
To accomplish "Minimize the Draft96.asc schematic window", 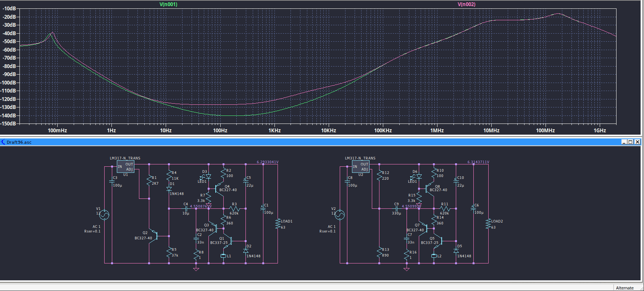I will (x=624, y=142).
